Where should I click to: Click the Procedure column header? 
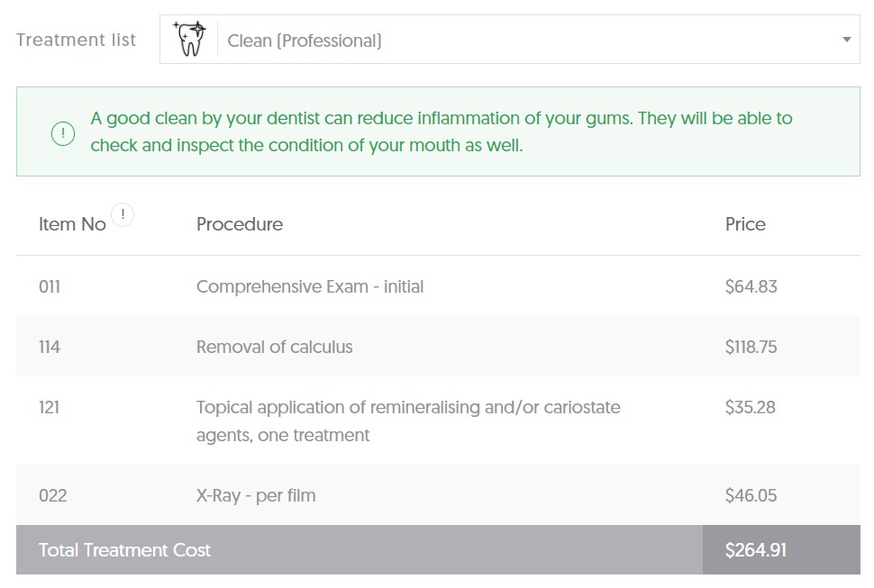240,224
